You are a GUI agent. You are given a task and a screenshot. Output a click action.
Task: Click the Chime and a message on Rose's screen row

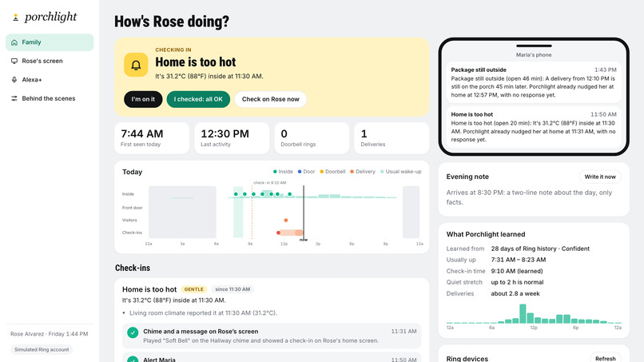(272, 336)
